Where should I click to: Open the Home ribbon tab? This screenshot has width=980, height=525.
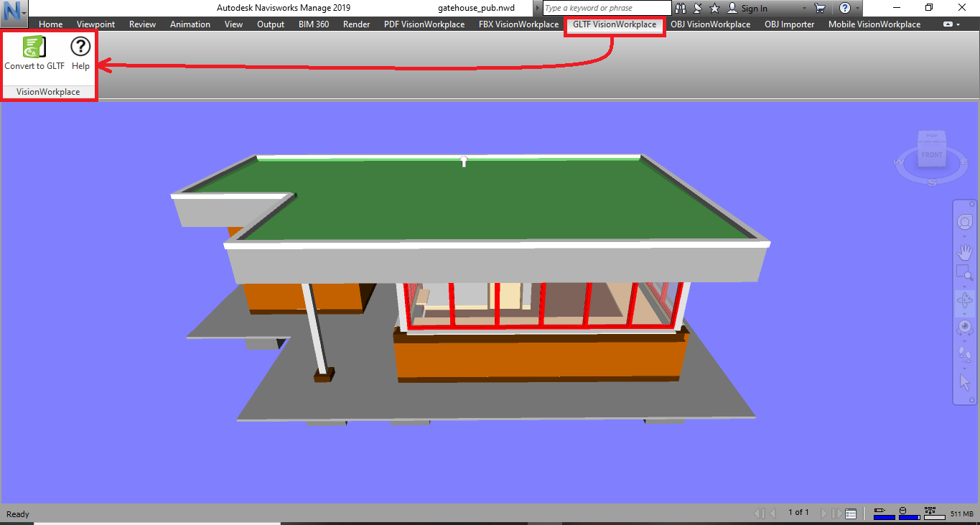click(x=51, y=24)
